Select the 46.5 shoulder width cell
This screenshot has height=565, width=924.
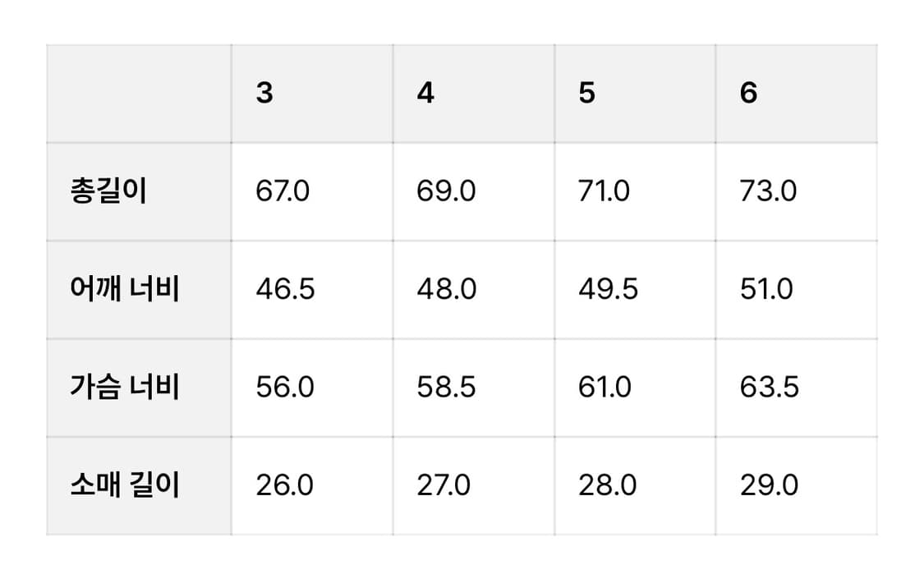click(312, 289)
